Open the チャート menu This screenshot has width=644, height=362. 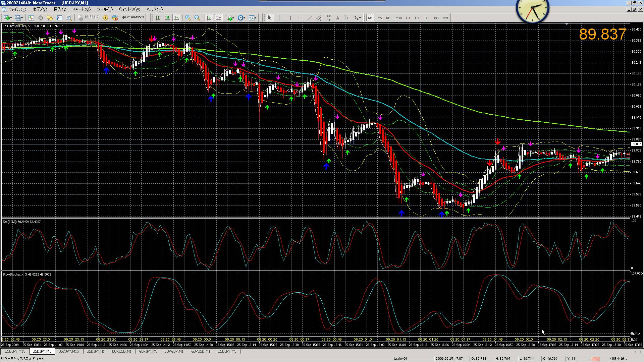click(x=81, y=9)
